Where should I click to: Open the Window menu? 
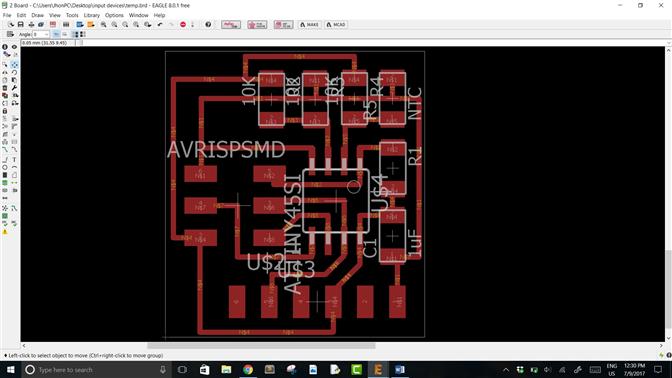pos(138,15)
